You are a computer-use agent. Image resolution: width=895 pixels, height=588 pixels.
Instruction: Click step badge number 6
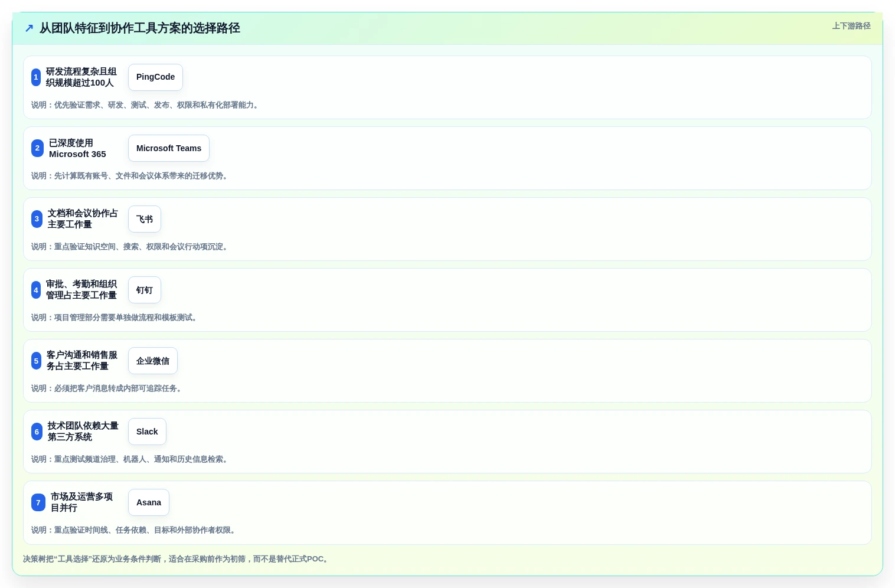37,432
